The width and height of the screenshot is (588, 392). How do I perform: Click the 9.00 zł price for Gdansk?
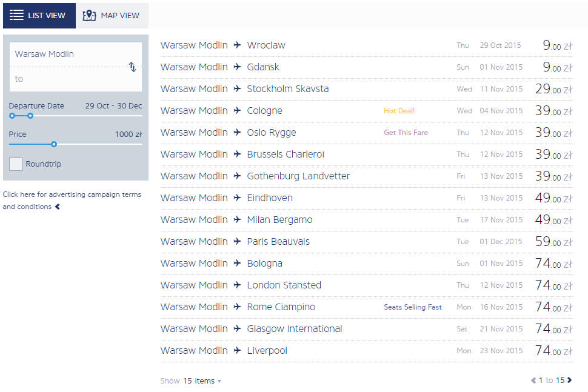[x=558, y=67]
